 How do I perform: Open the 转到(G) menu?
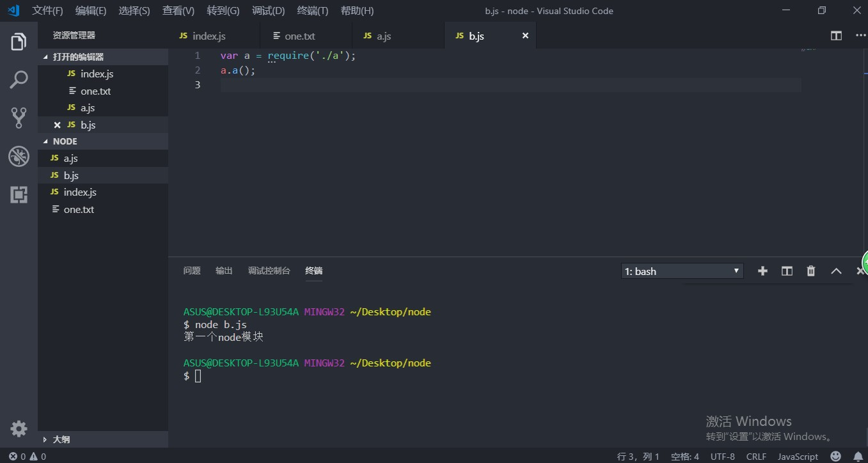[x=223, y=11]
